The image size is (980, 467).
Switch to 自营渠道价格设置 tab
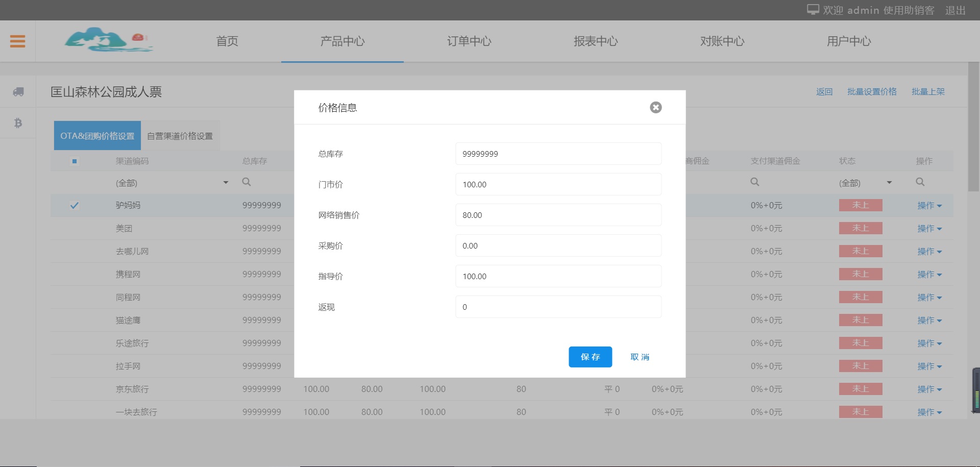point(180,136)
